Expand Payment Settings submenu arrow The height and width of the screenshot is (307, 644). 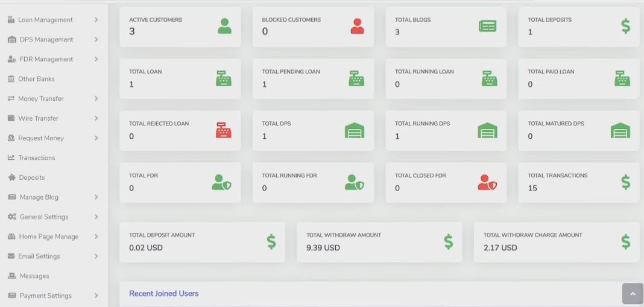point(96,296)
